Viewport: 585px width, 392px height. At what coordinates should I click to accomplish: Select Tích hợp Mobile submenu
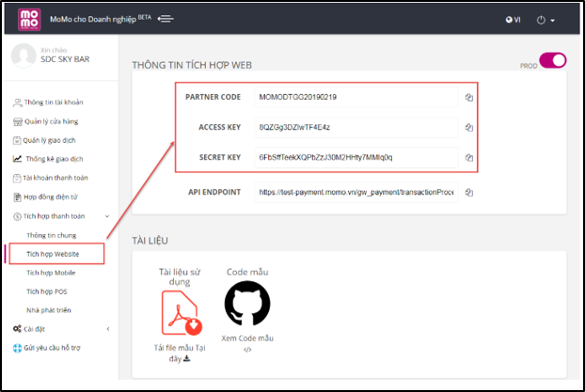coord(51,273)
